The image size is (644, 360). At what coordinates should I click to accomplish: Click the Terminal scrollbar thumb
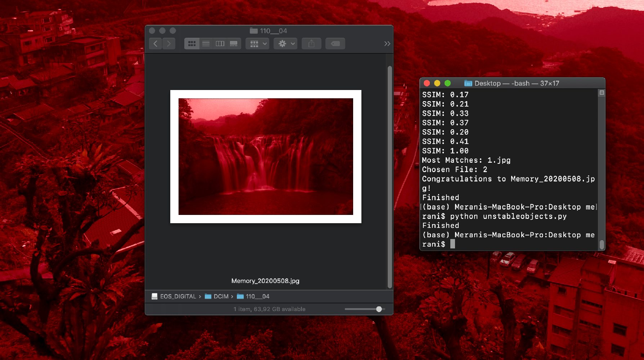(x=602, y=244)
